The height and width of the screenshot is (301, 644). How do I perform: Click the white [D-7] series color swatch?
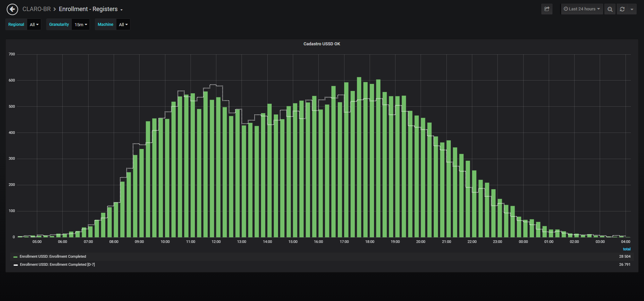pyautogui.click(x=15, y=265)
